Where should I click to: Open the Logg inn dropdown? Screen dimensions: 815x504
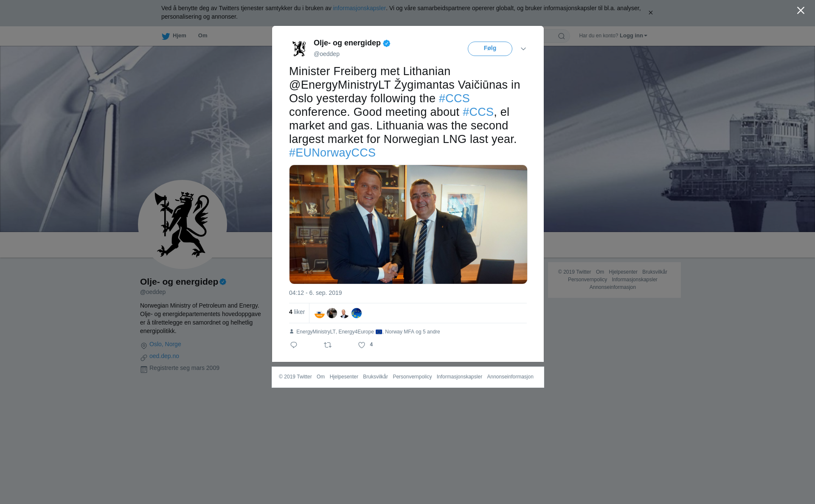633,36
